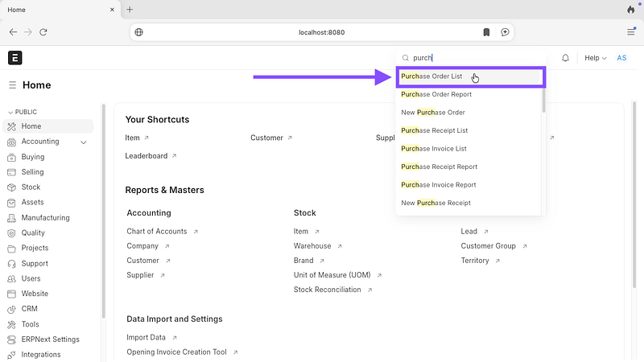
Task: Collapse the PUBLIC sidebar section
Action: 11,112
